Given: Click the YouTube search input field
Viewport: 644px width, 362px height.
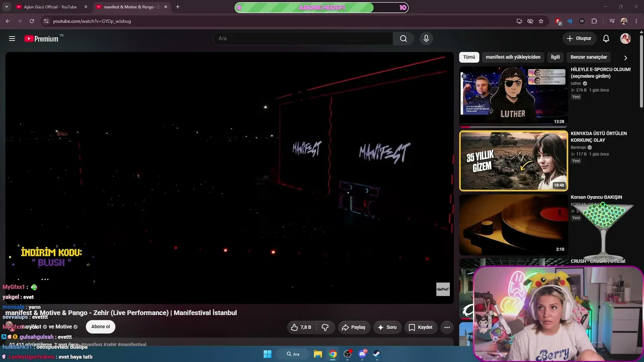Looking at the screenshot, I should tap(303, 39).
